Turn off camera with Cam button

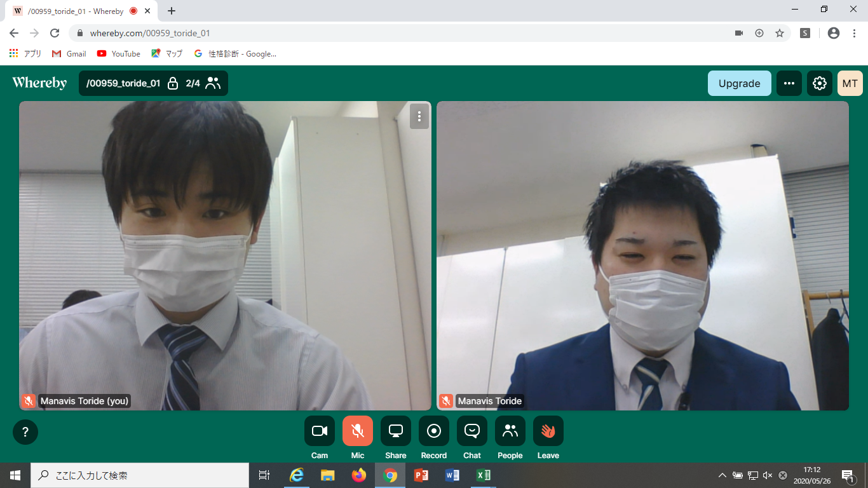coord(320,431)
